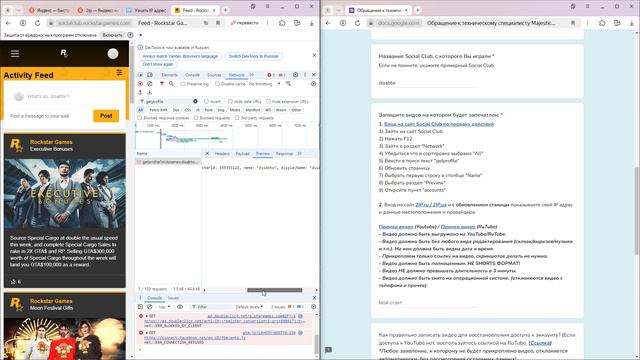The height and width of the screenshot is (360, 640).
Task: Clear console output
Action: coord(150,307)
